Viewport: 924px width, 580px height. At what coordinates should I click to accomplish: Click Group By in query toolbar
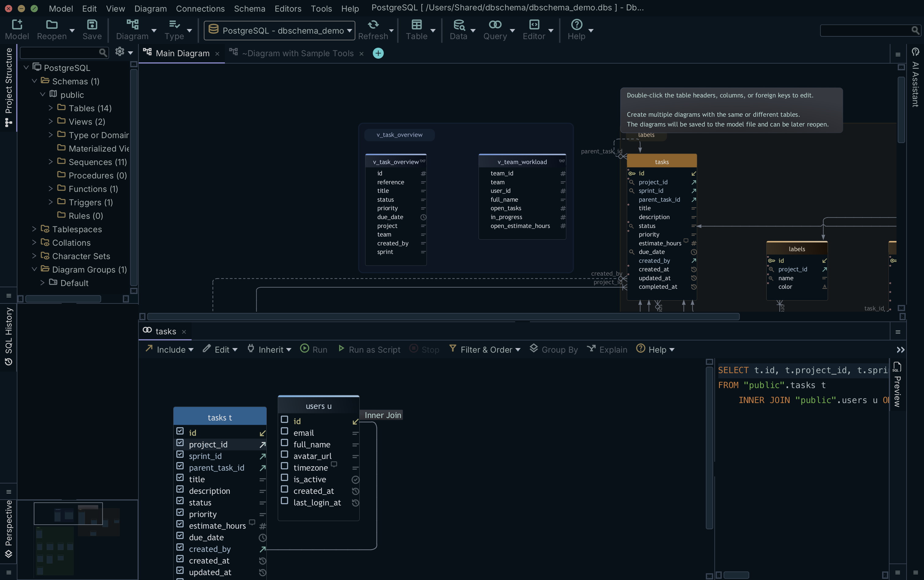553,350
